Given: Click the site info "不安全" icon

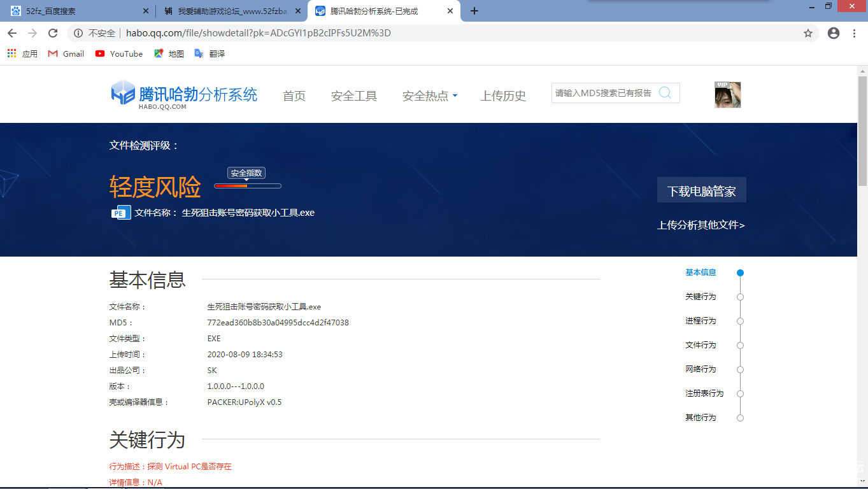Looking at the screenshot, I should coord(78,33).
